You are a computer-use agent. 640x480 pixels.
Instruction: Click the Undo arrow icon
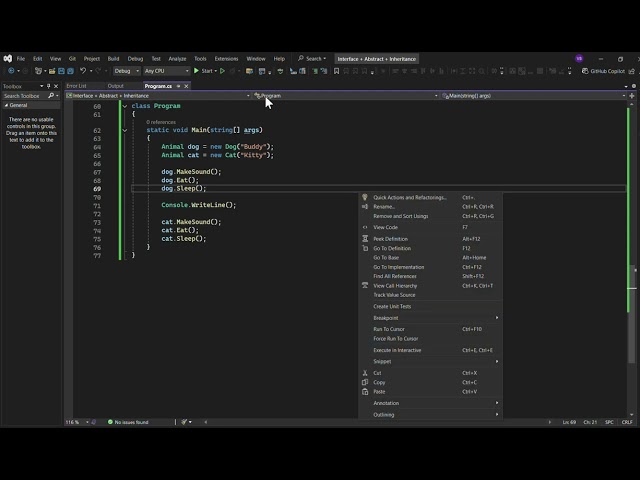[83, 71]
